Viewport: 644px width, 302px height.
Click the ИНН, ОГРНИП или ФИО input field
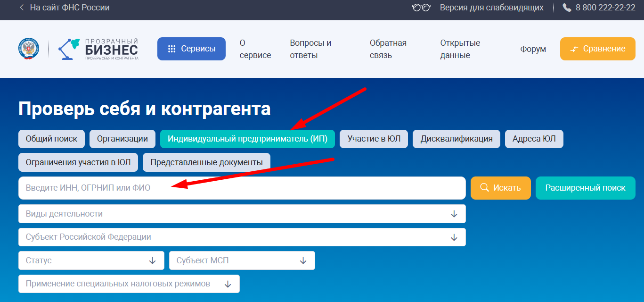click(x=242, y=188)
